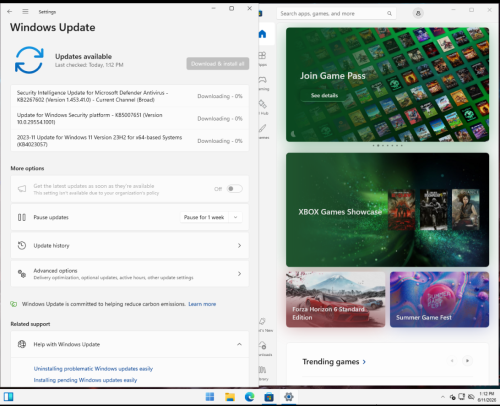This screenshot has height=406, width=500.
Task: Open Microsoft Edge from the taskbar
Action: point(249,397)
